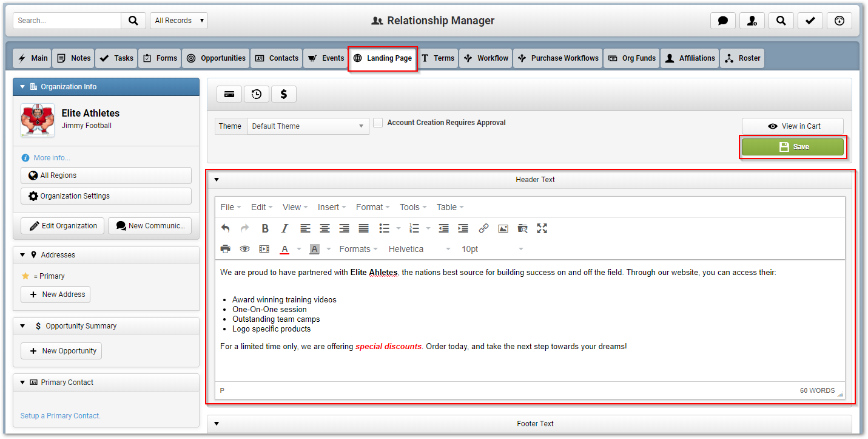Click Setup a Primary Contact link
Screen dimensions: 868x439
click(61, 416)
